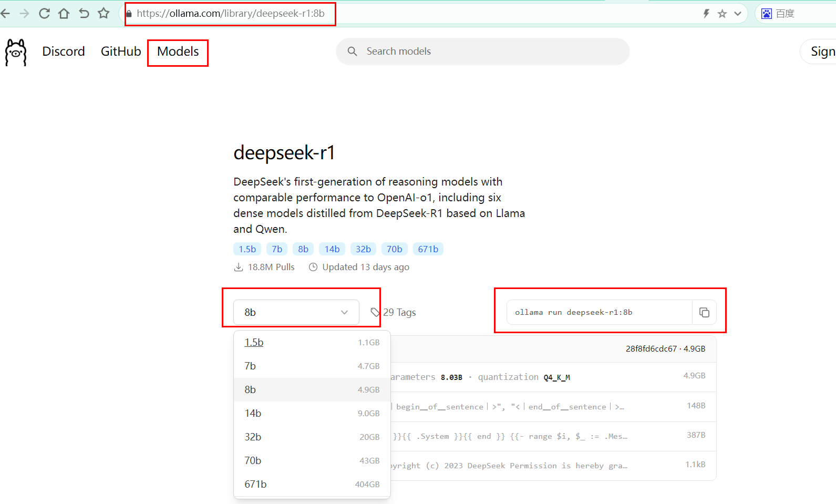Select the 8b tag badge

[x=303, y=249]
